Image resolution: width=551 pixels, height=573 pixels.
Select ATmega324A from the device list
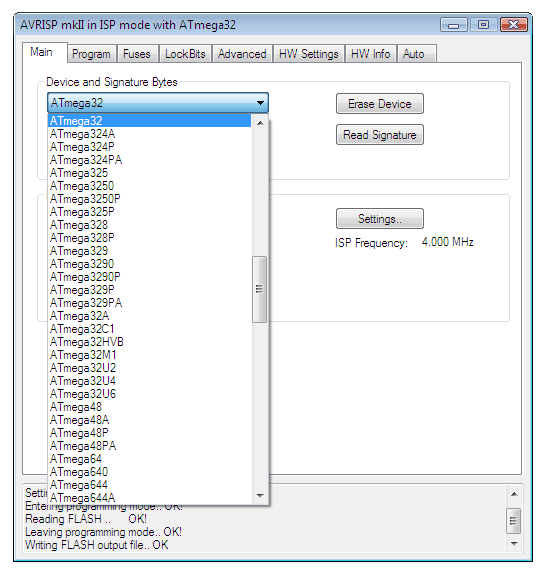click(149, 134)
